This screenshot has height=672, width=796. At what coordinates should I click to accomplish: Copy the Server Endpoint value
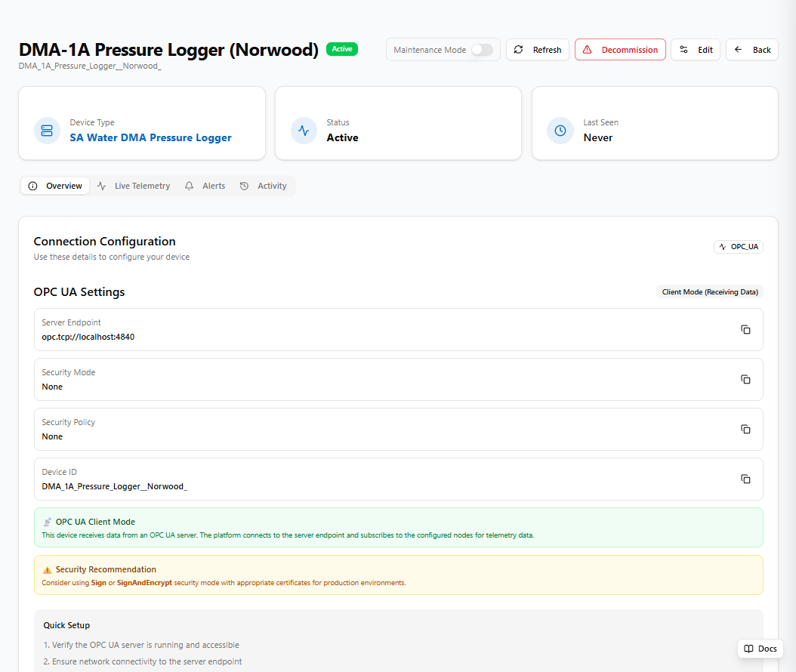click(745, 329)
